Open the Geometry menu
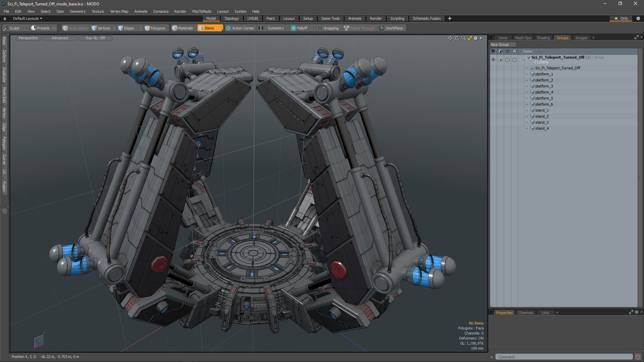644x362 pixels. click(77, 11)
